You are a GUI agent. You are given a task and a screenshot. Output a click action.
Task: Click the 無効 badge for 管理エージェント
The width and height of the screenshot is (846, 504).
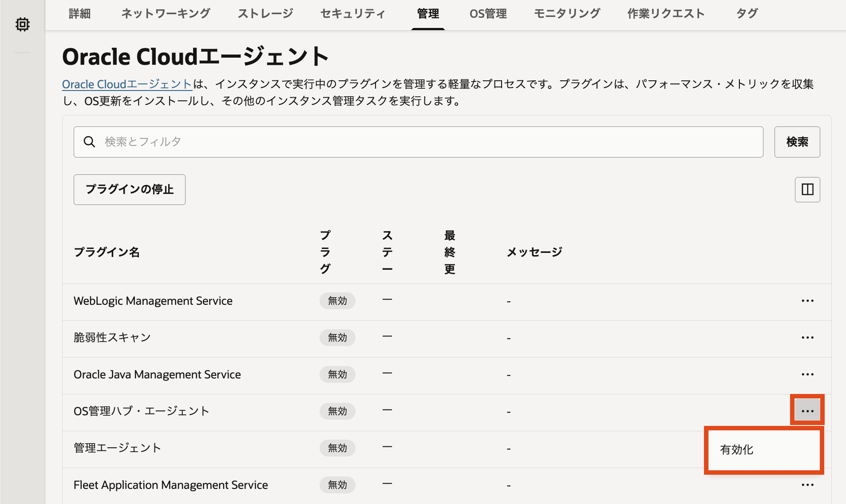coord(337,448)
